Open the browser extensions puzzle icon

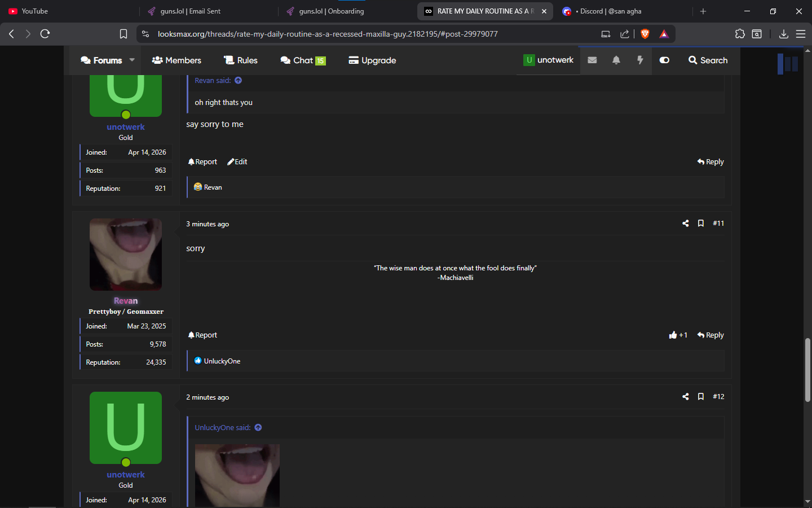coord(740,34)
